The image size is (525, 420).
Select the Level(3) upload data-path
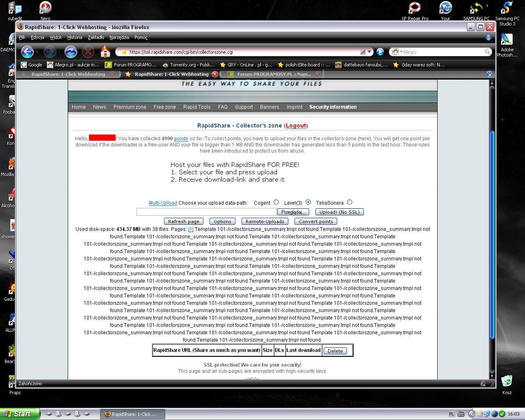click(x=308, y=202)
